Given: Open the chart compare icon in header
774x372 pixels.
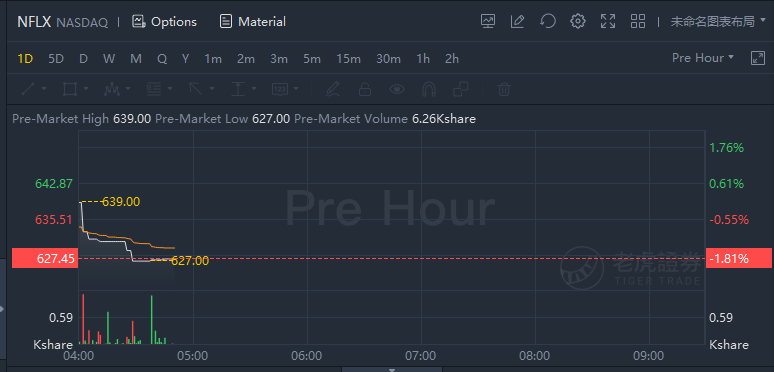Looking at the screenshot, I should click(488, 21).
